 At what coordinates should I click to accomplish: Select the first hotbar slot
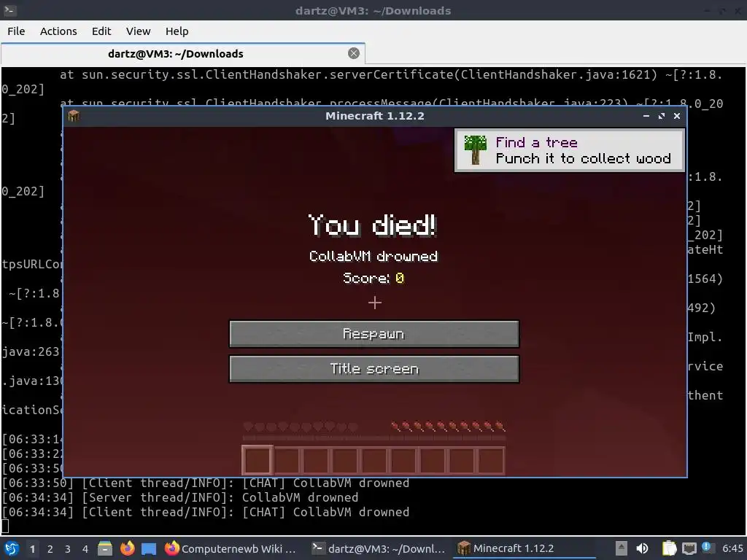pos(258,461)
